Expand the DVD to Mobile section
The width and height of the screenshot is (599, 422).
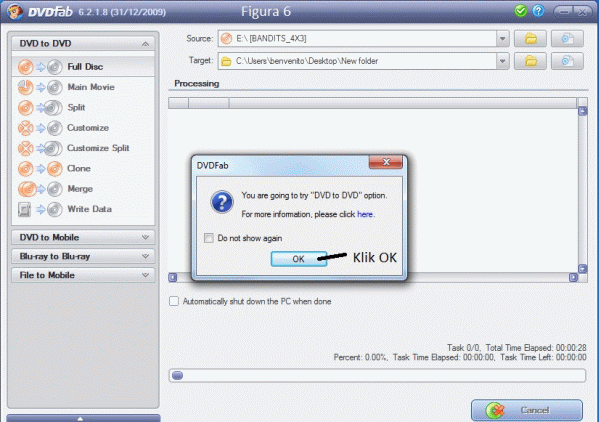83,237
